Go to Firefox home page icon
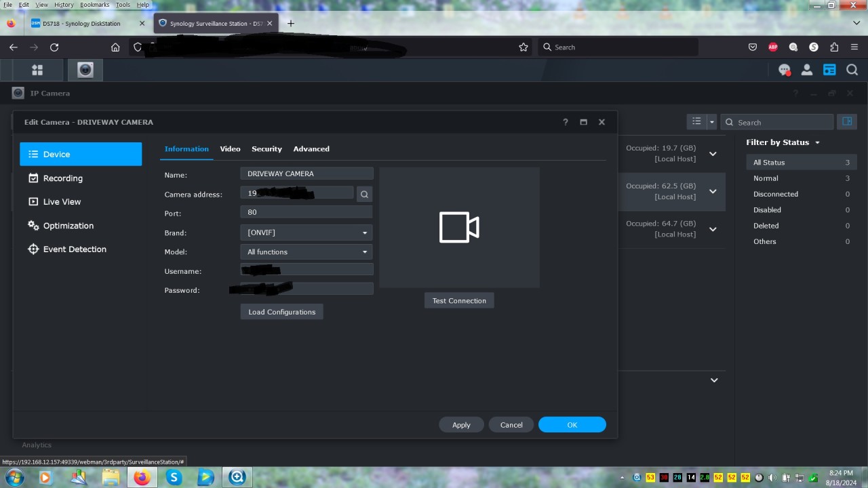Viewport: 868px width, 488px height. 115,47
